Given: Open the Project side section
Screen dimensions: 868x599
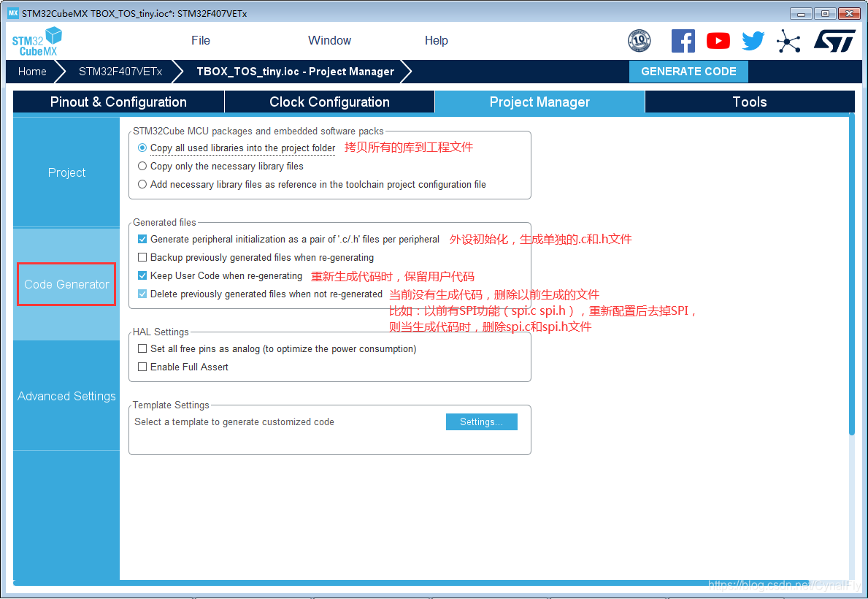Looking at the screenshot, I should point(66,172).
